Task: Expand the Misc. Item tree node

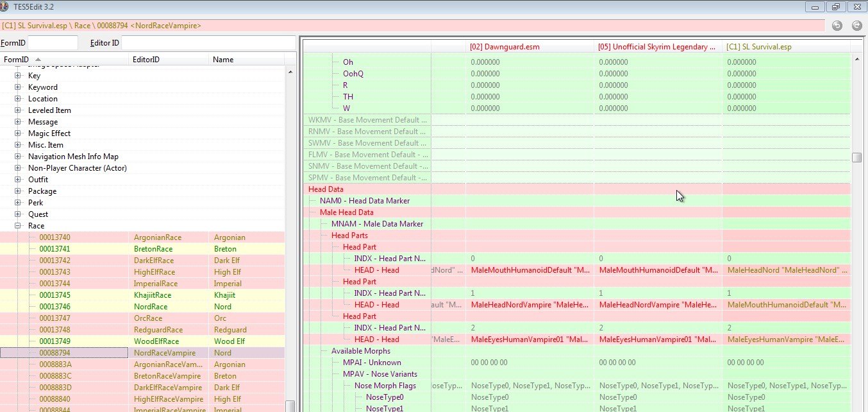Action: (x=18, y=145)
